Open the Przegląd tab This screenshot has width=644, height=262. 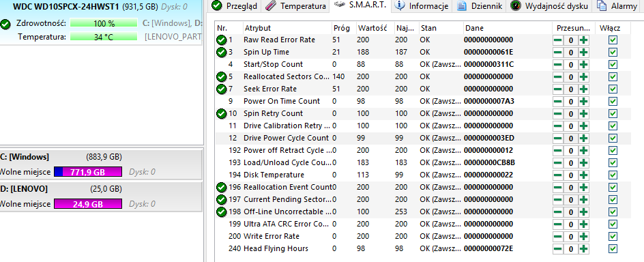click(235, 5)
